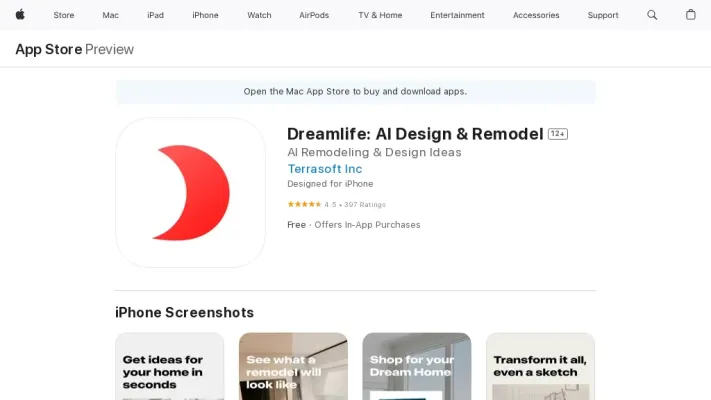711x400 pixels.
Task: Select iPad in navigation bar
Action: click(155, 15)
